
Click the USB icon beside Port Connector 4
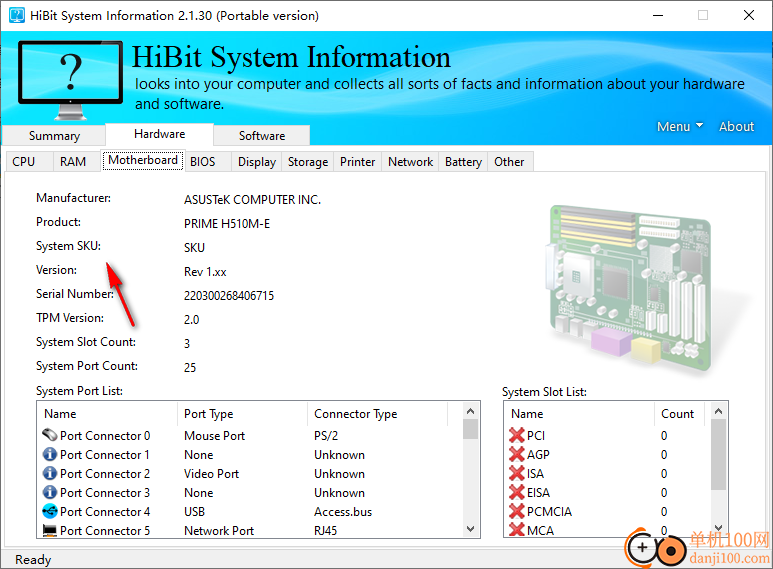tap(49, 511)
